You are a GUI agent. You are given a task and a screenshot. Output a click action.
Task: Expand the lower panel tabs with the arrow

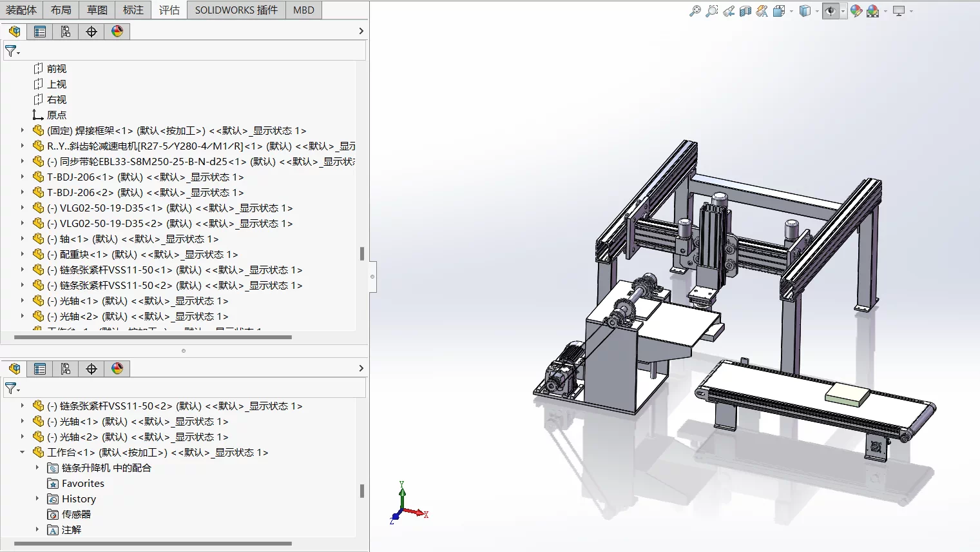[x=361, y=368]
